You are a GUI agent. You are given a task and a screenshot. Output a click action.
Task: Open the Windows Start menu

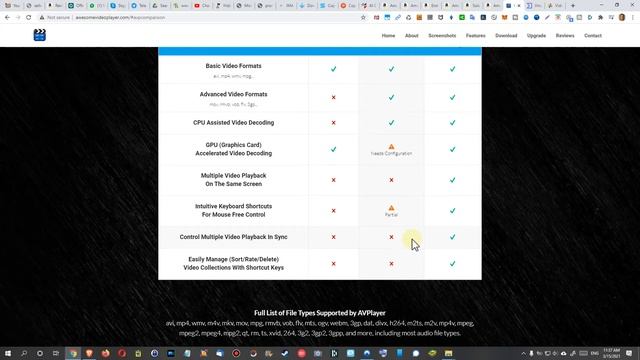pos(8,353)
